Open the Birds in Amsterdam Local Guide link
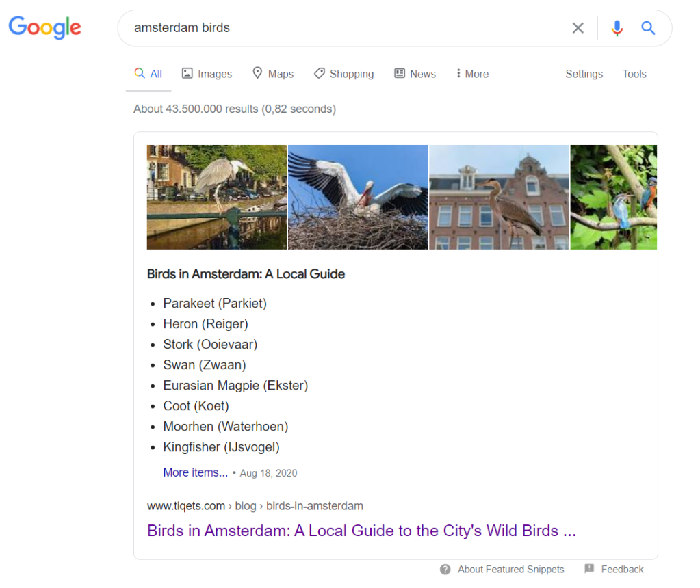The height and width of the screenshot is (588, 700). click(361, 531)
